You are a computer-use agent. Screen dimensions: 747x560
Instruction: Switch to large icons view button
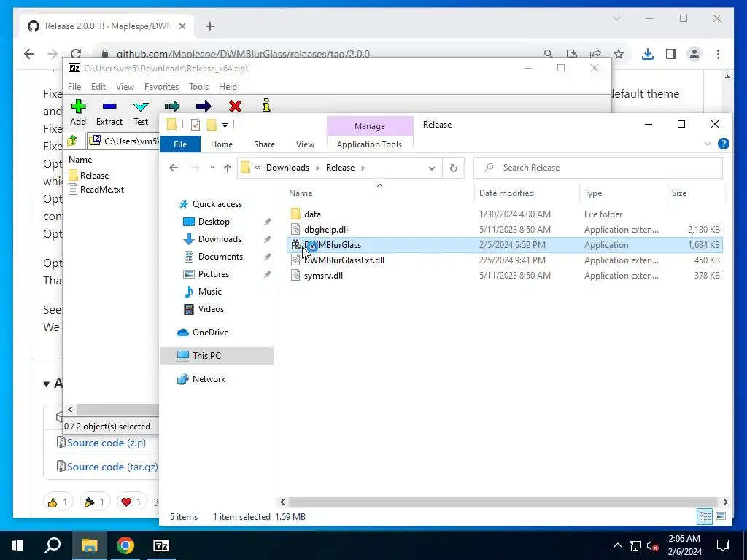pyautogui.click(x=721, y=516)
